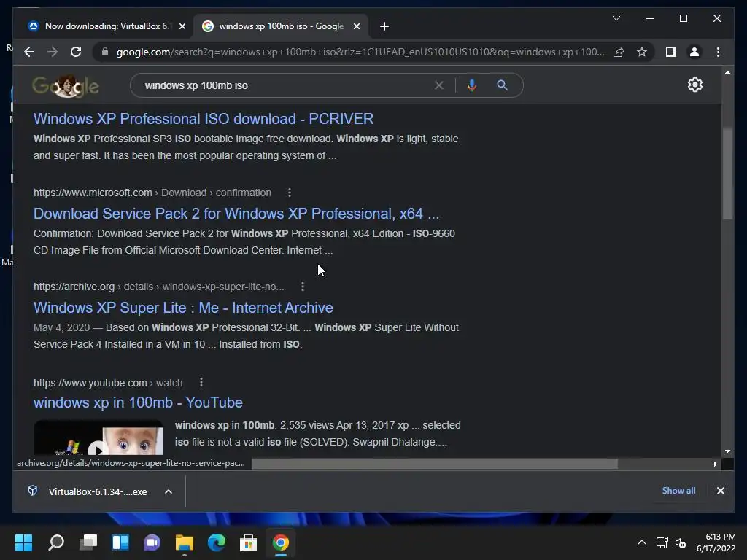The height and width of the screenshot is (560, 747).
Task: Open more options for the youtube.com result
Action: (x=201, y=382)
